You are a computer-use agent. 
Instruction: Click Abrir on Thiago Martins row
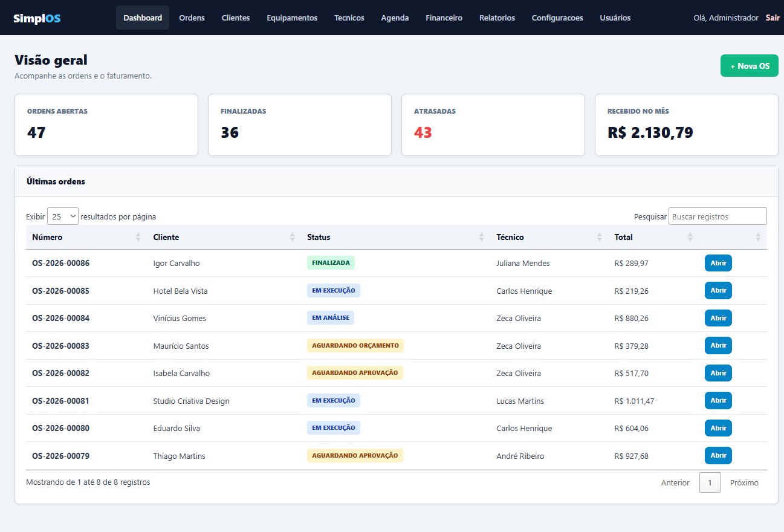coord(718,456)
